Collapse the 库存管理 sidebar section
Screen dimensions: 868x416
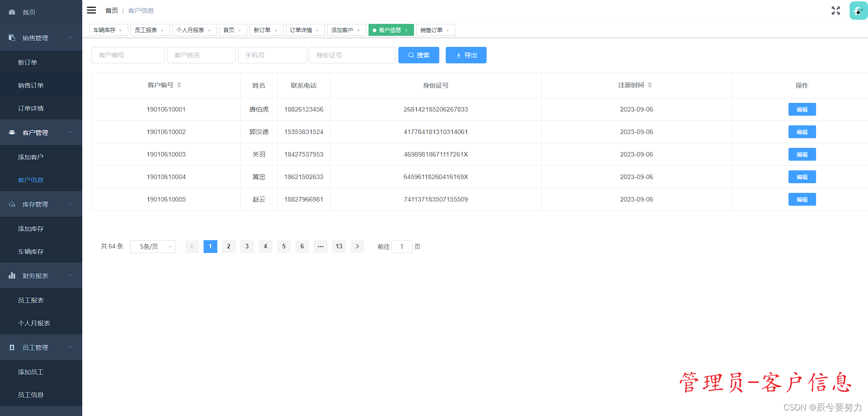click(x=70, y=204)
